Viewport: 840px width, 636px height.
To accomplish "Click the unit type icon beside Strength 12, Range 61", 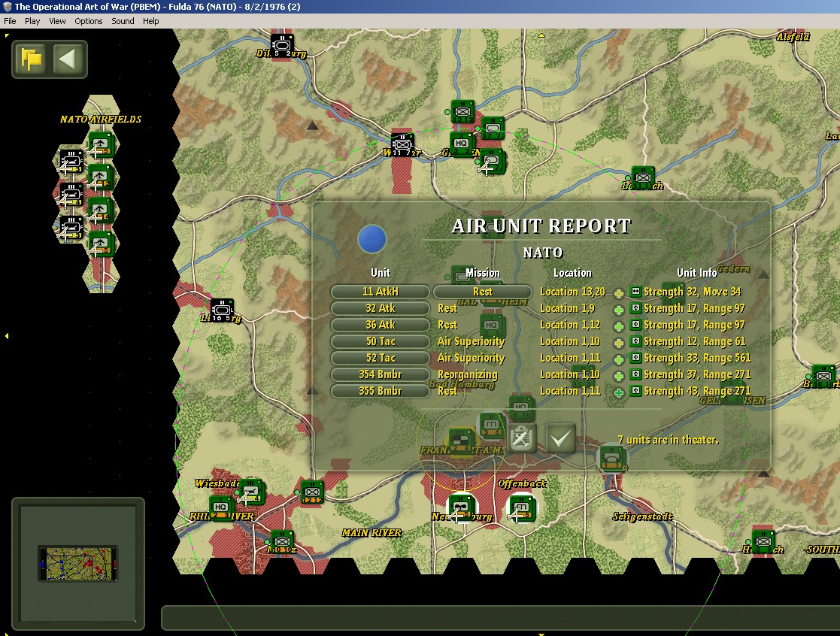I will coord(635,341).
